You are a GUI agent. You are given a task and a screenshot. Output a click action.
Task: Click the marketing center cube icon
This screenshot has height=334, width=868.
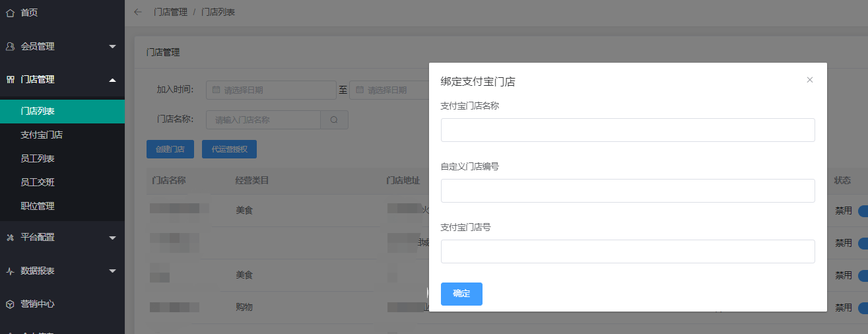point(10,304)
